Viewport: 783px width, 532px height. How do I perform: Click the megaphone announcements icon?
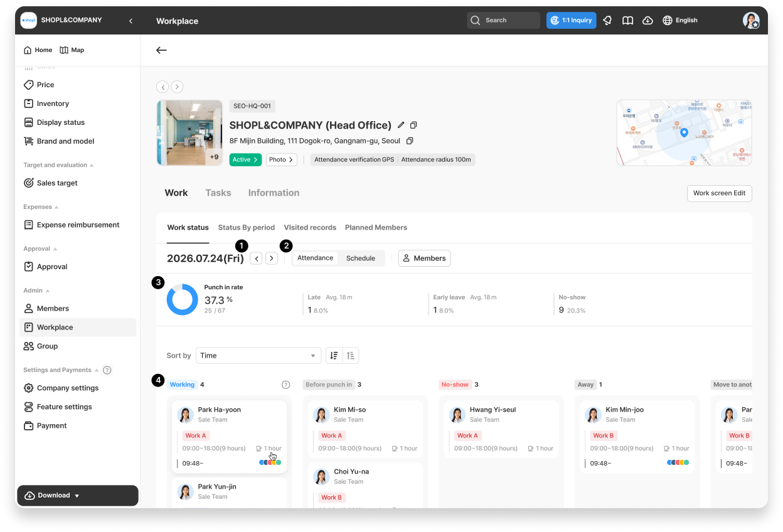[607, 20]
